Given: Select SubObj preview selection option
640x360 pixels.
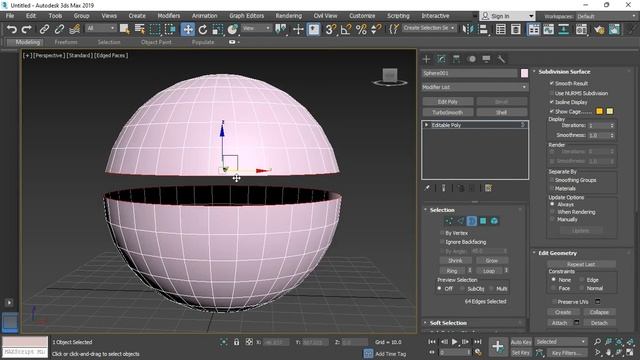Looking at the screenshot, I should [462, 289].
